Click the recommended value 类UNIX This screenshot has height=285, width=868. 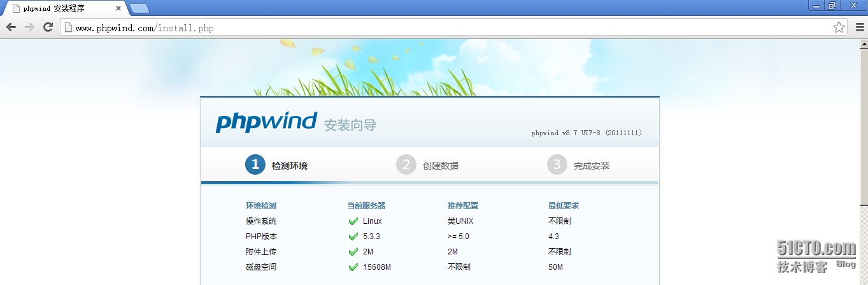[460, 221]
